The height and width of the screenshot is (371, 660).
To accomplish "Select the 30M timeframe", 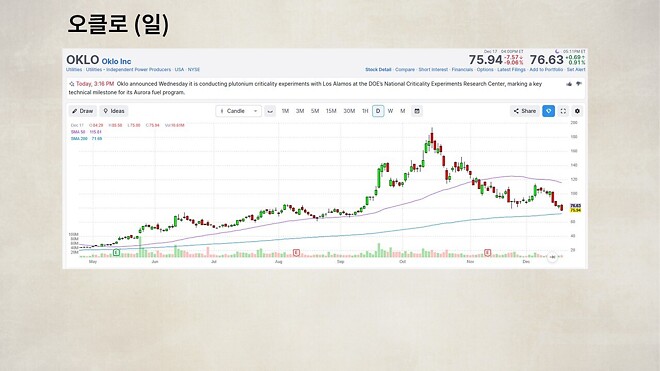I will [x=349, y=111].
